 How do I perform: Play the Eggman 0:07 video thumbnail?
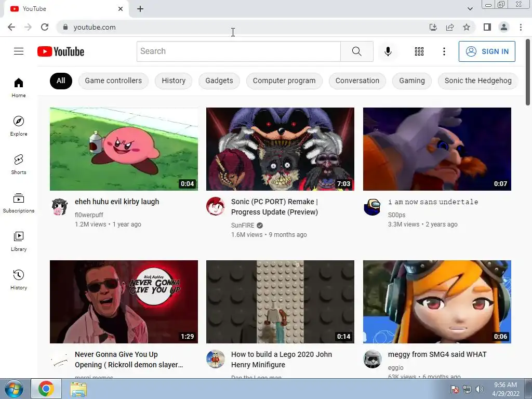click(437, 149)
